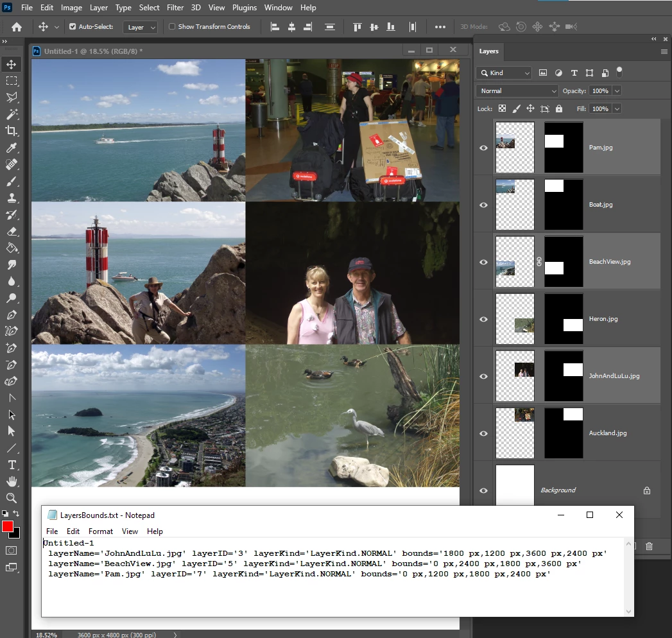Select the Horizontal Type tool
This screenshot has width=672, height=638.
[x=12, y=465]
